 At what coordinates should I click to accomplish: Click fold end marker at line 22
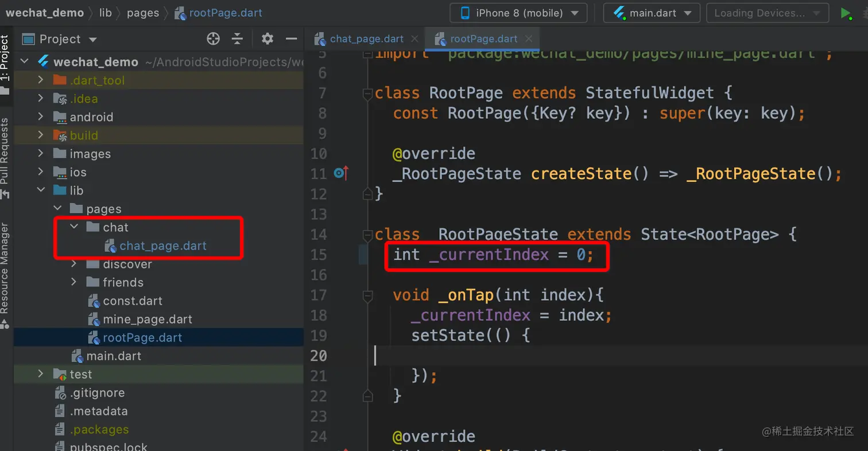pyautogui.click(x=367, y=395)
